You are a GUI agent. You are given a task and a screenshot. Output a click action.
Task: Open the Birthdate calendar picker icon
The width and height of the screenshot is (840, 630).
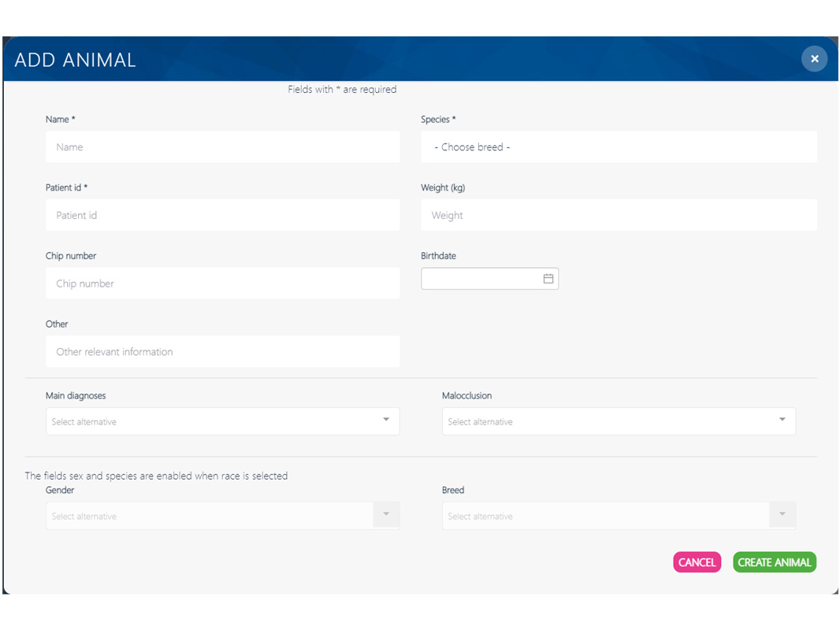[548, 279]
